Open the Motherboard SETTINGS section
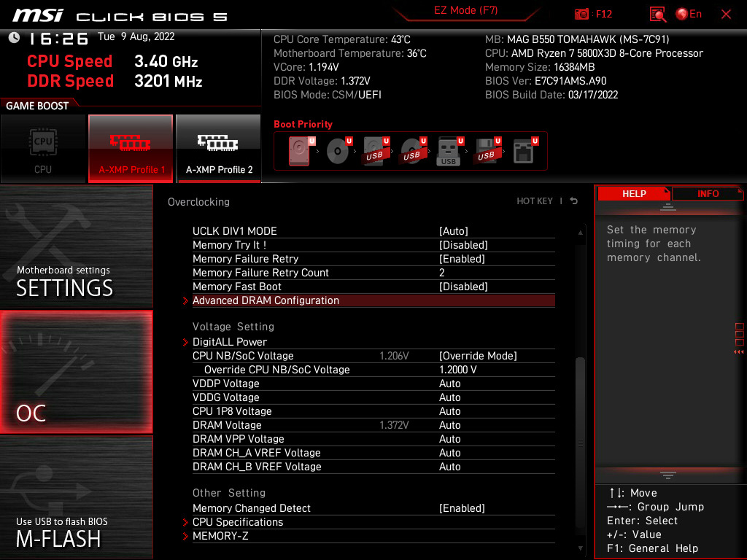 pyautogui.click(x=76, y=248)
